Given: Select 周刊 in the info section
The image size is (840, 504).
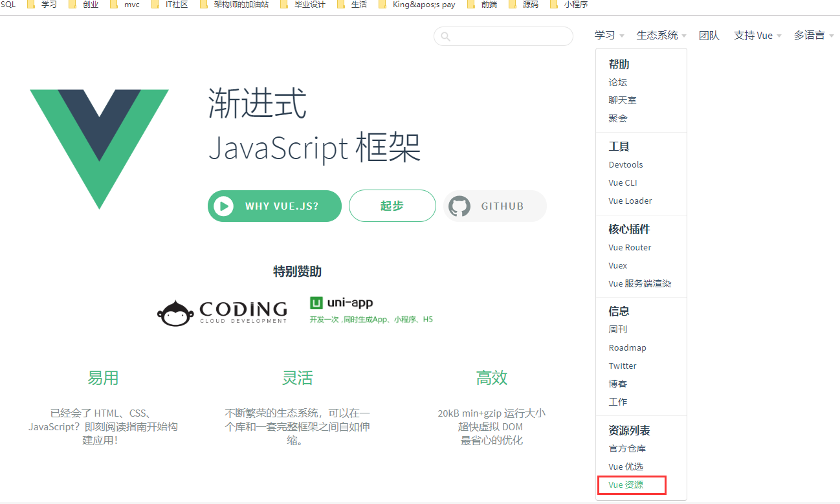Looking at the screenshot, I should (x=618, y=329).
